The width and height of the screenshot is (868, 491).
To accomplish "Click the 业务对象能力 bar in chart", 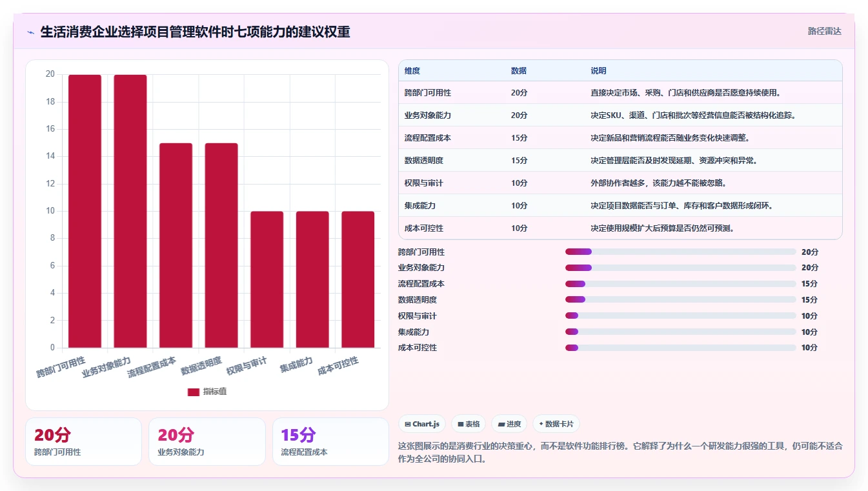I will pos(130,211).
